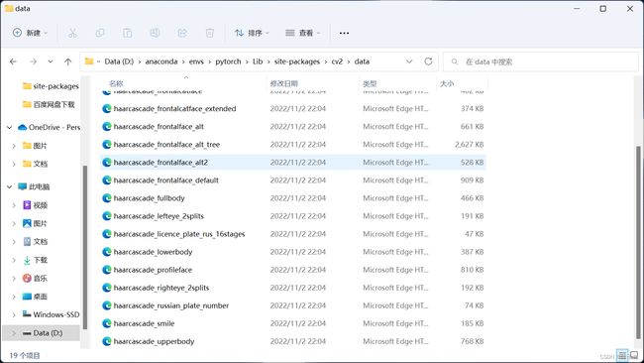
Task: Sort by the Size (大小) column header
Action: pos(447,83)
